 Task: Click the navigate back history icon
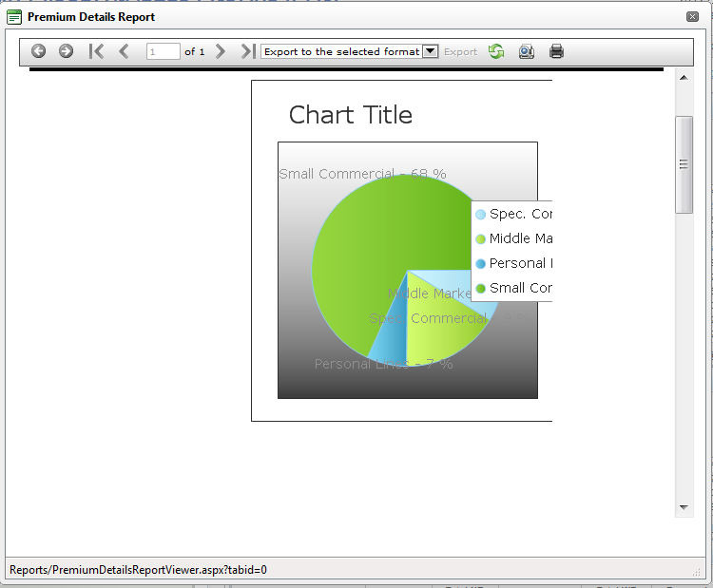[38, 51]
